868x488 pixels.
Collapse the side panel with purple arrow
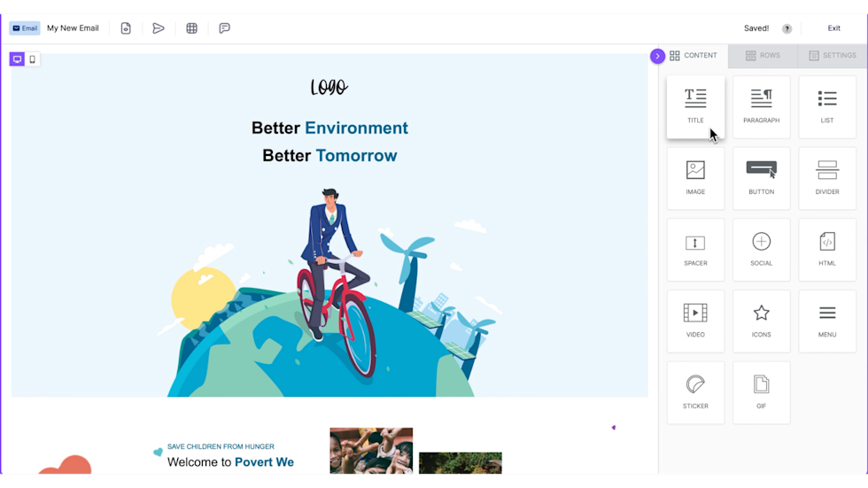click(657, 56)
